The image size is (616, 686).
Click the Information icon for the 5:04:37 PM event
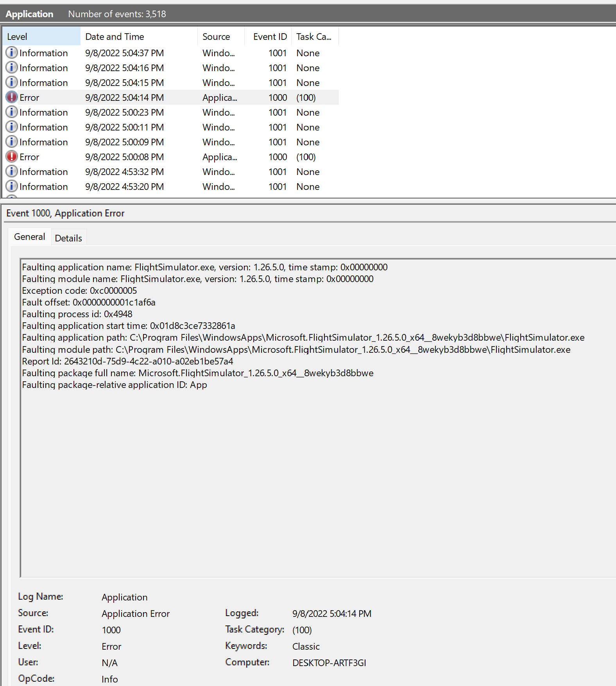pyautogui.click(x=12, y=52)
